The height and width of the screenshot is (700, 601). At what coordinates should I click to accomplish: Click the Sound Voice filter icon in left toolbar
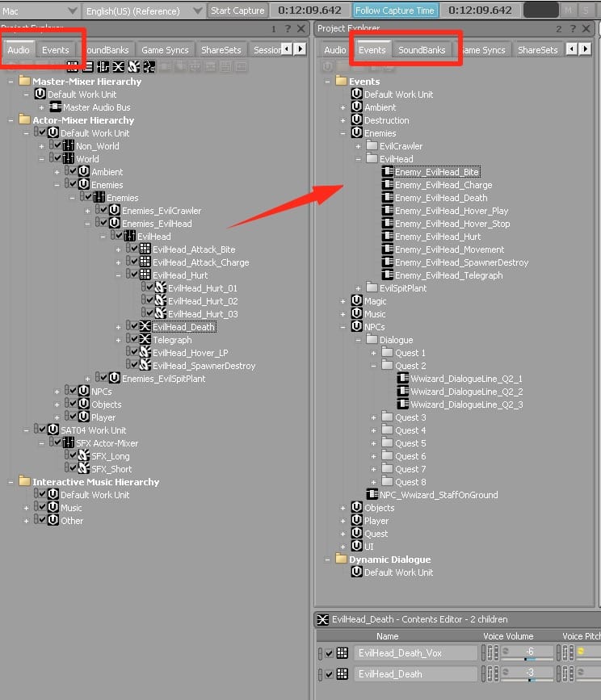click(149, 67)
